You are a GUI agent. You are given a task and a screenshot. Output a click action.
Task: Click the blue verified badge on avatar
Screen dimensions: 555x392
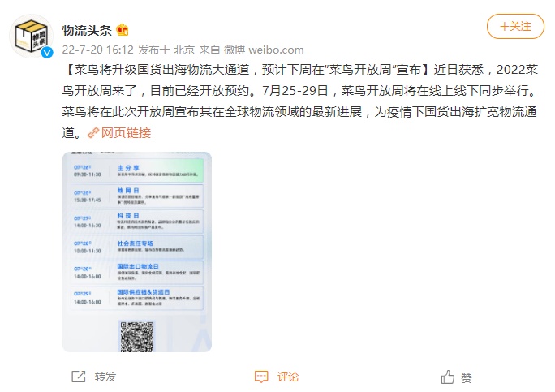(x=47, y=53)
